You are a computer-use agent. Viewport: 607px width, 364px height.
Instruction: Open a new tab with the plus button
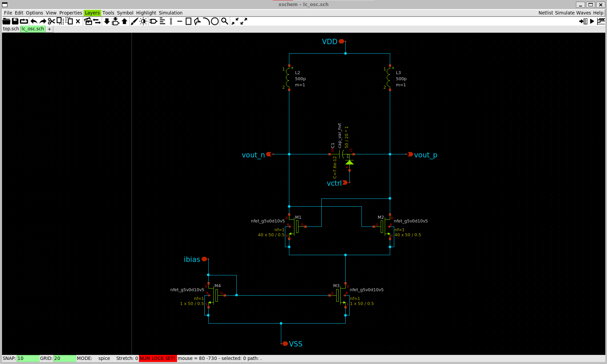[x=49, y=29]
